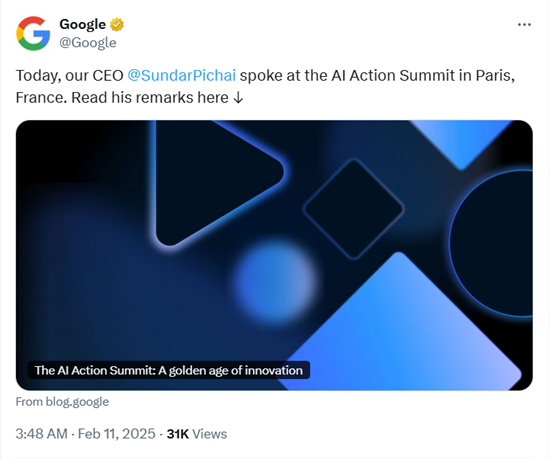Viewport: 554px width, 459px height.
Task: Click the large light-blue diamond in the preview
Action: point(399,329)
